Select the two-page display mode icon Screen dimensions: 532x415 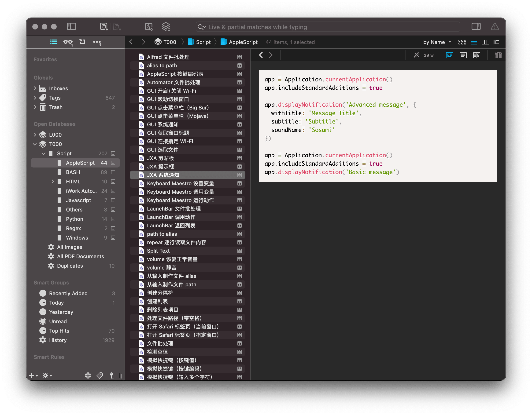click(x=477, y=55)
